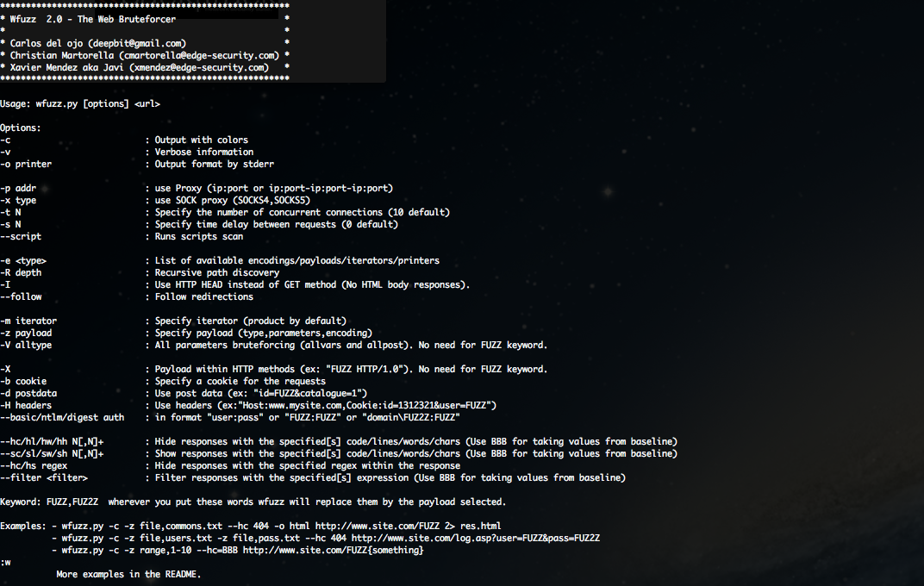
Task: Click the 'Runs scripts scan' description
Action: (198, 237)
